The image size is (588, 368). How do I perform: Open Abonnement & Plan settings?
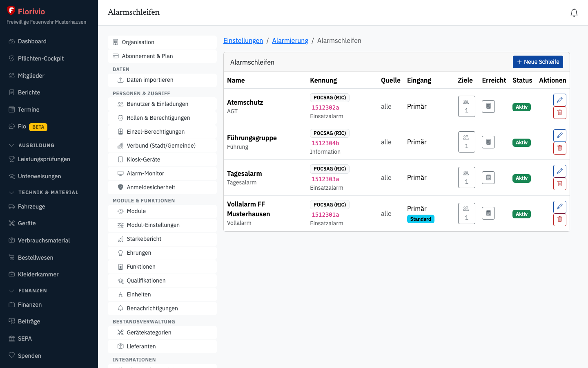(162, 56)
